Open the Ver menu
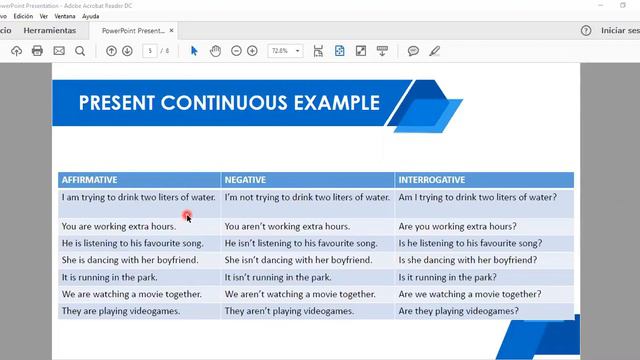 click(44, 16)
